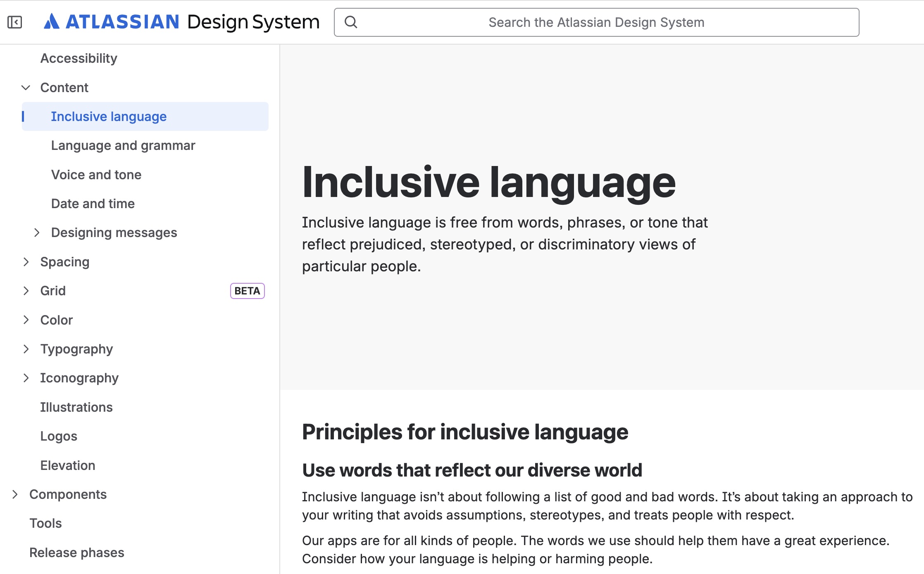Open the Color nav item
Viewport: 924px width, 574px height.
pyautogui.click(x=57, y=320)
